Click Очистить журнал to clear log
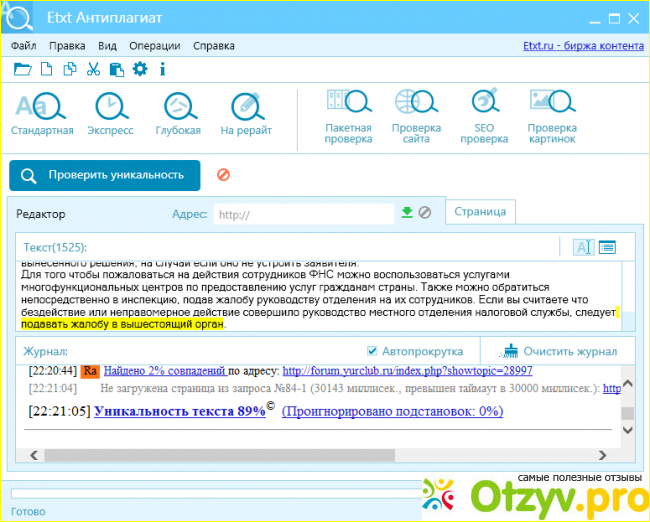This screenshot has width=650, height=522. pyautogui.click(x=561, y=352)
